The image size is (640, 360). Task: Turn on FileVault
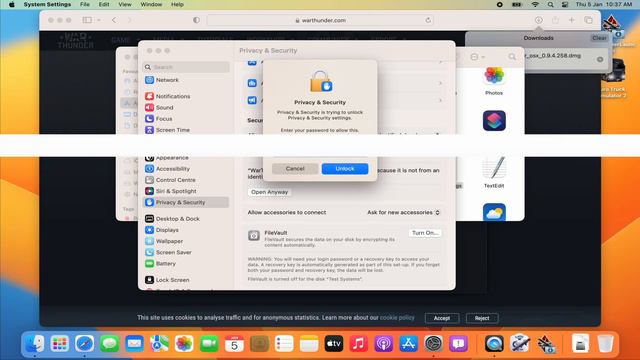424,233
